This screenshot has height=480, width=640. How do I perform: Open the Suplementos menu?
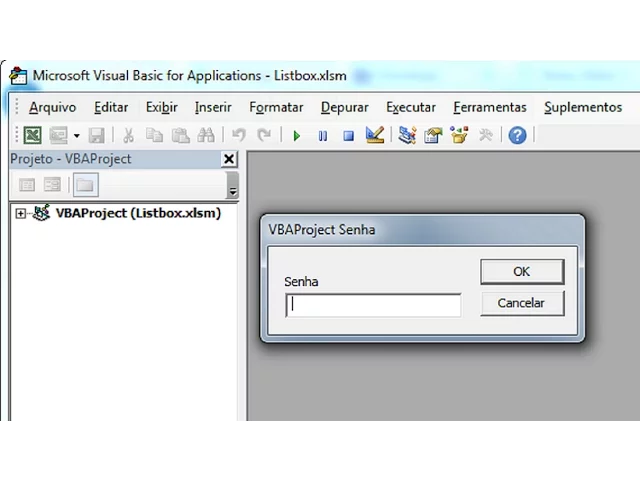point(583,107)
